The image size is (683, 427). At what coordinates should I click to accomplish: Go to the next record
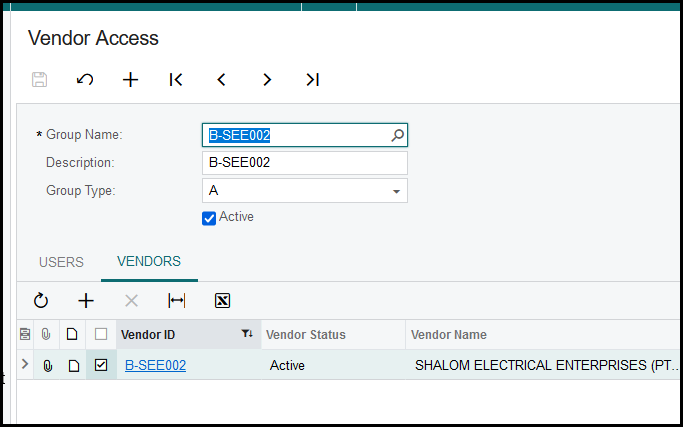pyautogui.click(x=267, y=80)
